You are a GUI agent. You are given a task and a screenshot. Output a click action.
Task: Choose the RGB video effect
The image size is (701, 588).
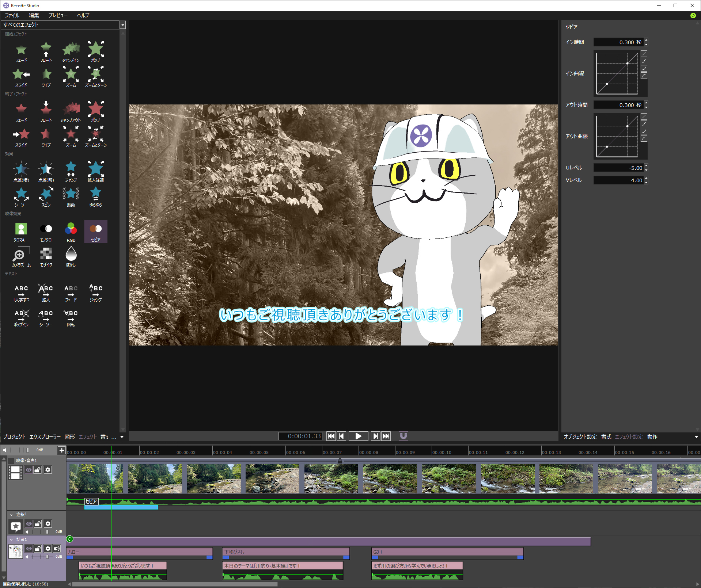[71, 232]
